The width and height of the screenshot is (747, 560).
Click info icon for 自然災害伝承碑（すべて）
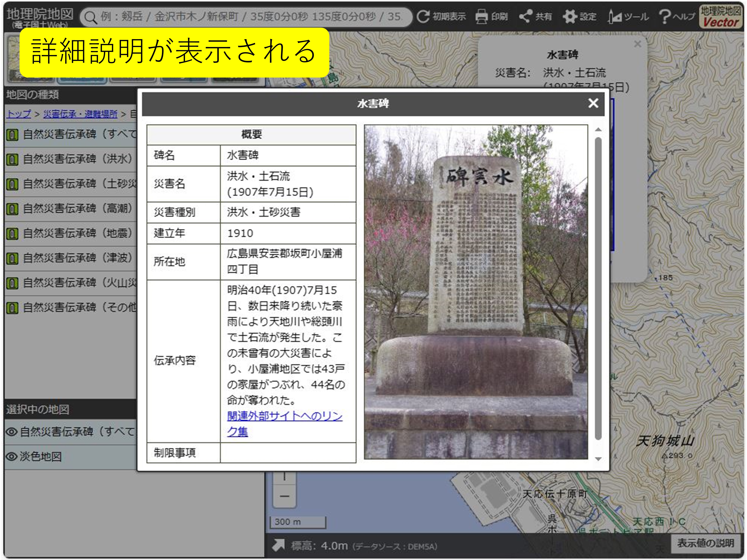pos(12,135)
